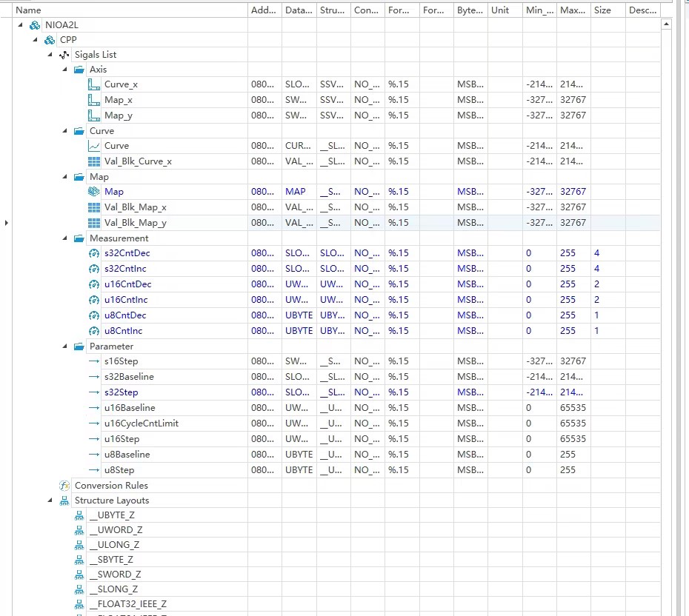Screen dimensions: 689x616
Task: Click the Map folder icon
Action: click(x=79, y=177)
